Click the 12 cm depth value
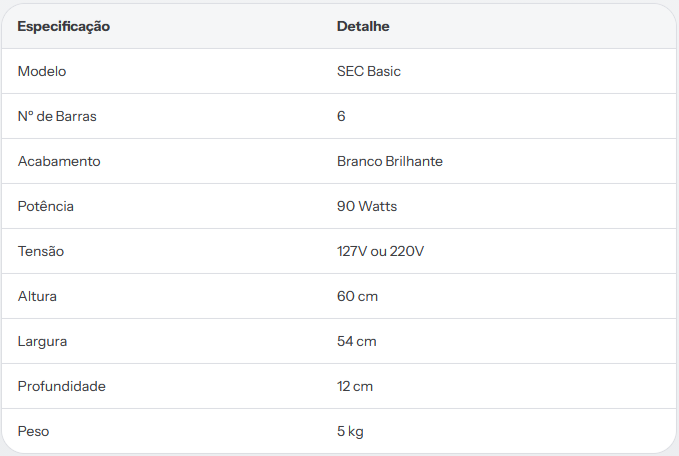The image size is (679, 456). point(355,386)
